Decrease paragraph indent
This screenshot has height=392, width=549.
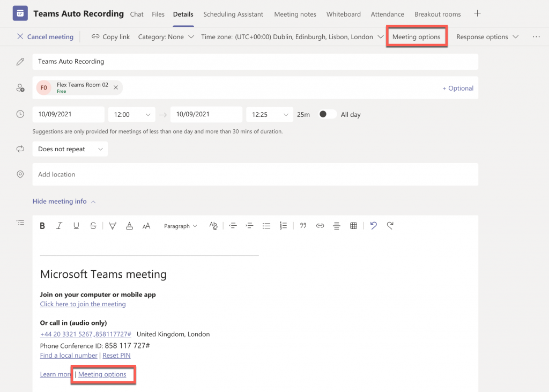tap(233, 226)
